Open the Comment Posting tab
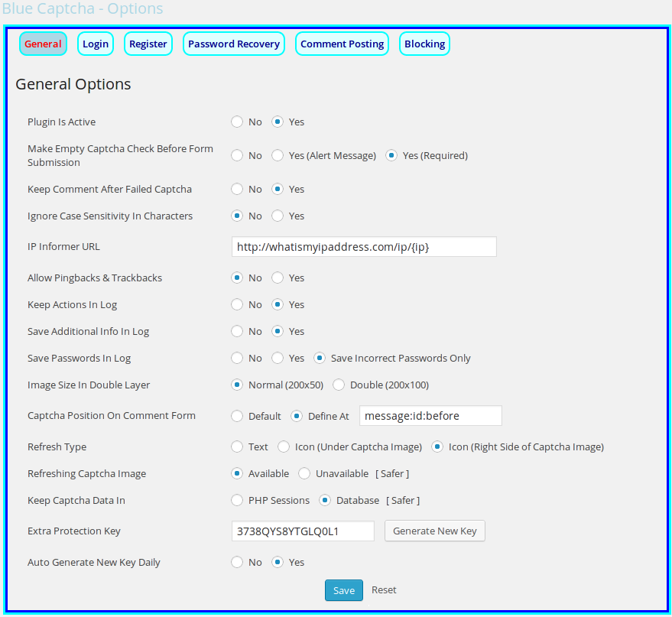The height and width of the screenshot is (617, 672). point(342,44)
